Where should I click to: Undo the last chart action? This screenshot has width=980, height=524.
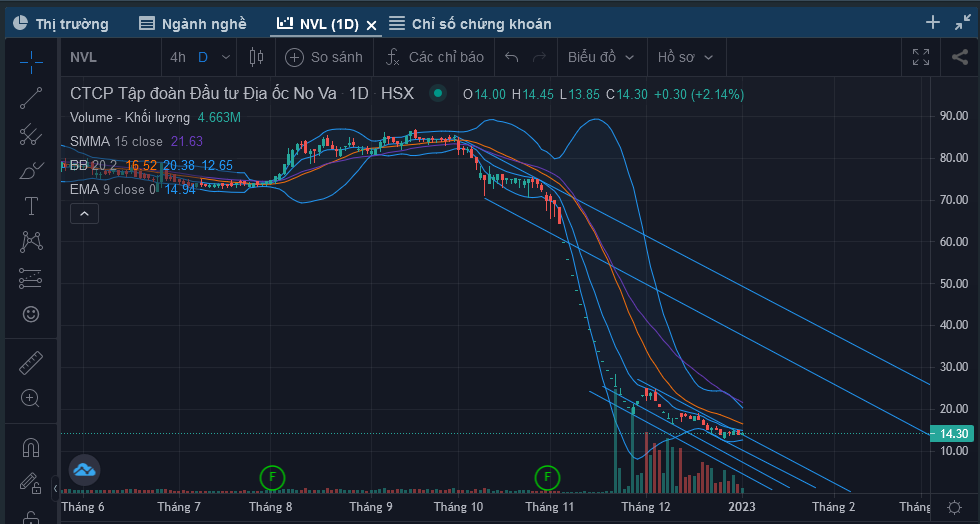(x=511, y=58)
